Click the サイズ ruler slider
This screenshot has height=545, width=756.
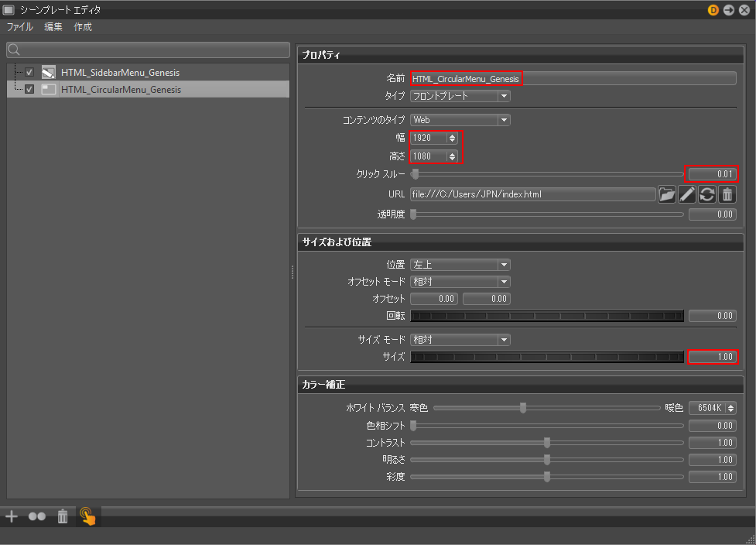pos(547,357)
